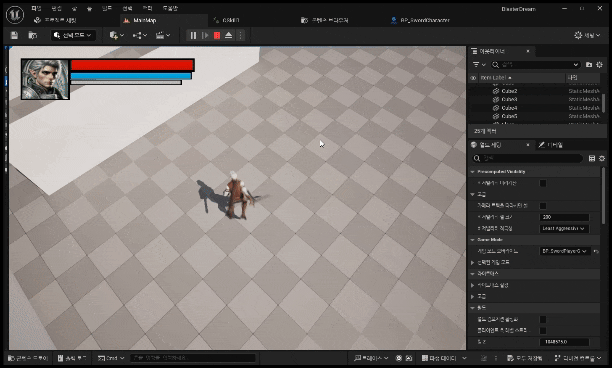Open the first menu bar item (File)

pos(36,8)
